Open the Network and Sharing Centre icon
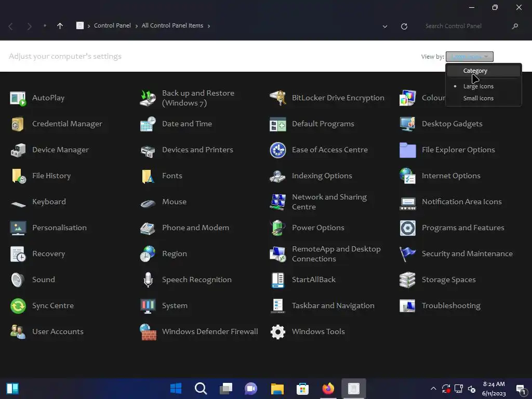 [278, 202]
